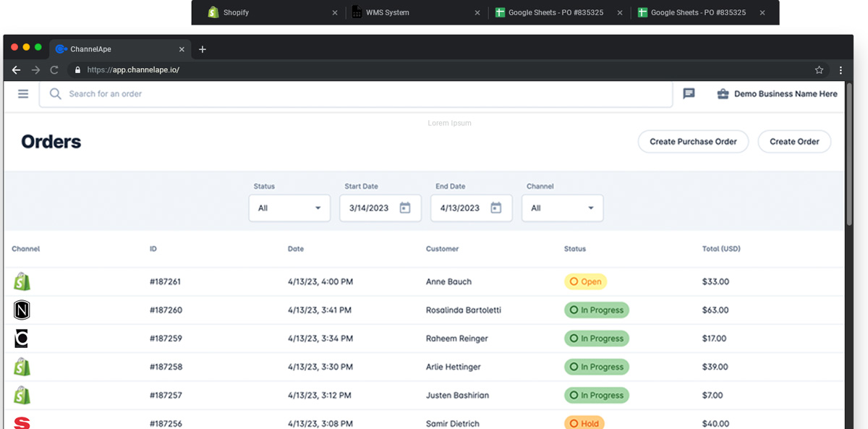Viewport: 868px width, 429px height.
Task: Click In Progress badge for Rosalinda Bartoletti
Action: (597, 310)
